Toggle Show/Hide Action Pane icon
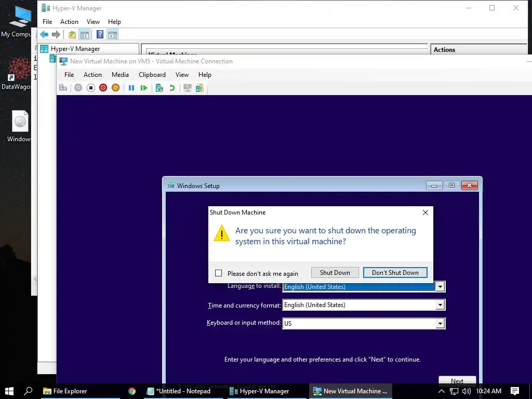The height and width of the screenshot is (399, 532). pos(113,34)
